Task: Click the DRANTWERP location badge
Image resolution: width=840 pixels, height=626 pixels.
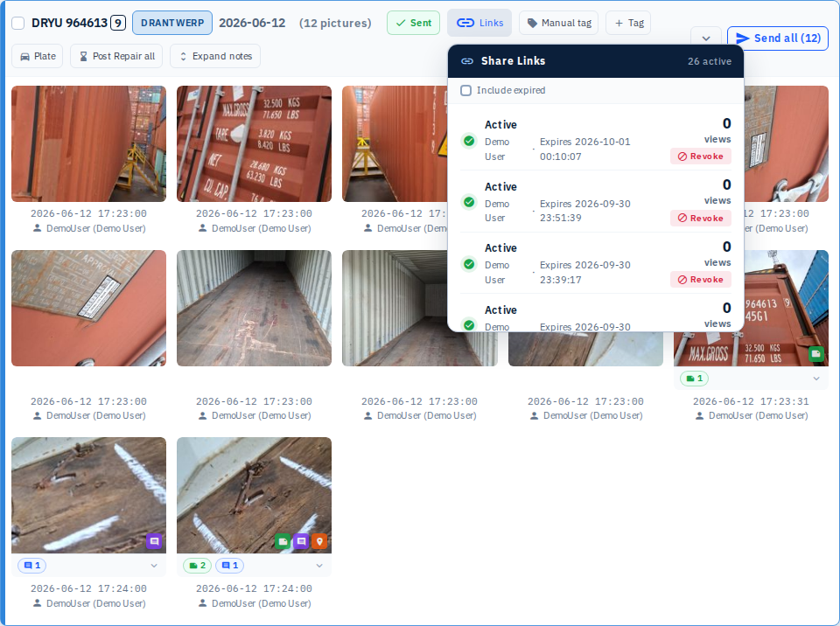Action: [172, 23]
